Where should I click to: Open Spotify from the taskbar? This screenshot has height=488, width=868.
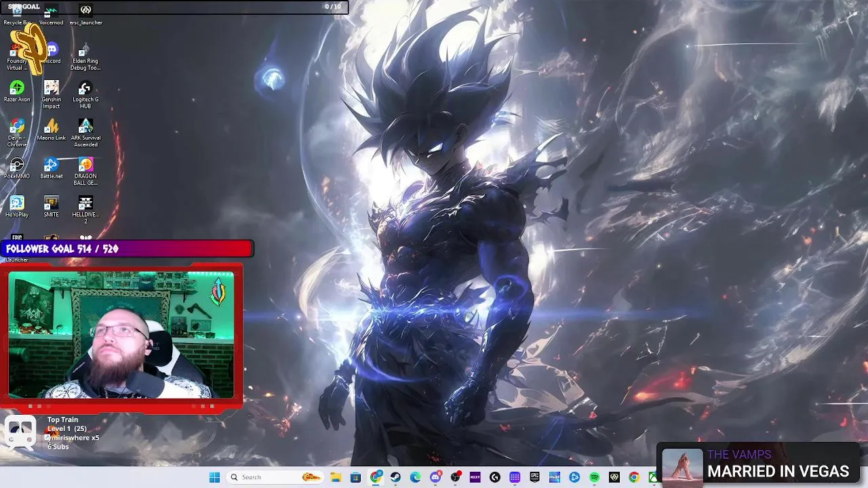click(594, 477)
